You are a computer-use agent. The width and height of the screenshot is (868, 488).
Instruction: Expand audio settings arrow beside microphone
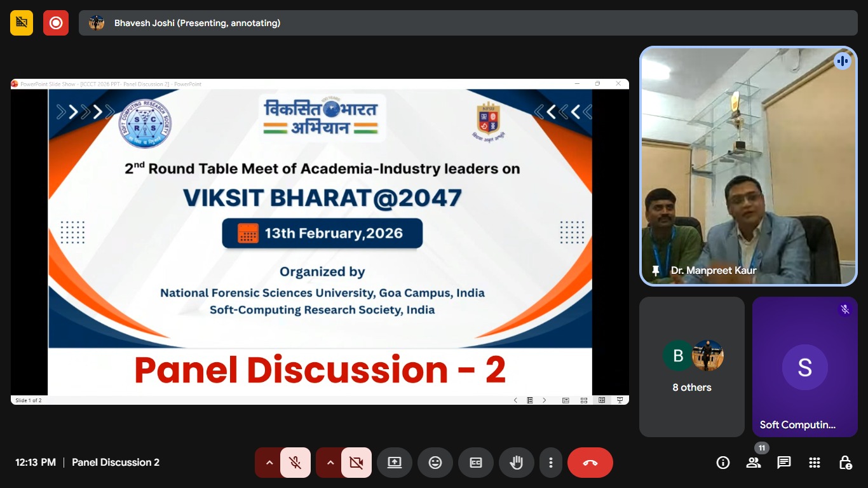(x=269, y=463)
